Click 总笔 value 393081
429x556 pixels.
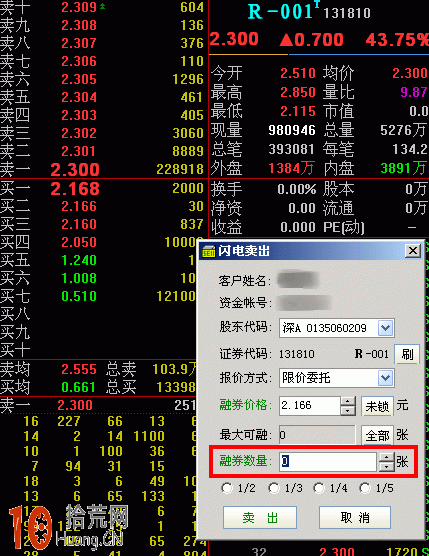tap(292, 149)
